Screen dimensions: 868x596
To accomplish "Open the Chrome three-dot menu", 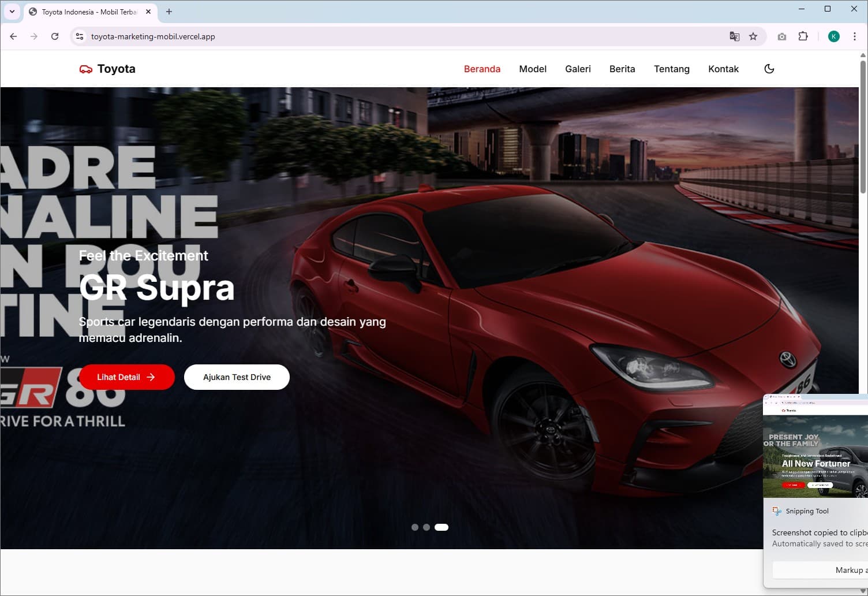I will coord(855,36).
